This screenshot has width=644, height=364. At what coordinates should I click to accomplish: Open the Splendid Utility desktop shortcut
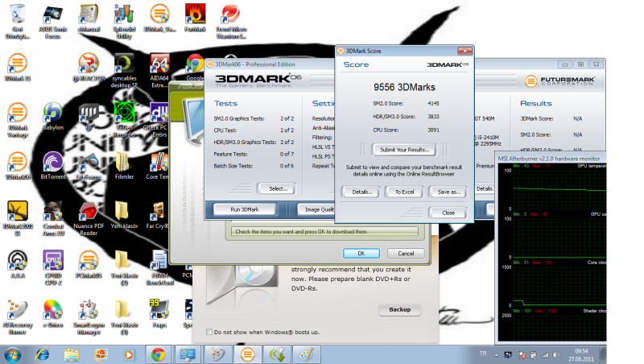[x=124, y=22]
